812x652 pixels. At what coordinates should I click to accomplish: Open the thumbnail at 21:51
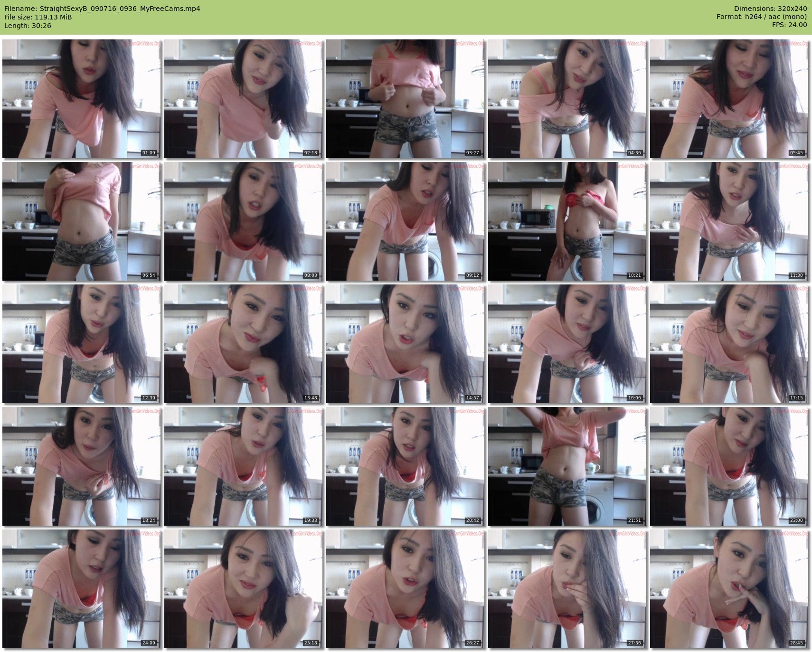coord(567,466)
